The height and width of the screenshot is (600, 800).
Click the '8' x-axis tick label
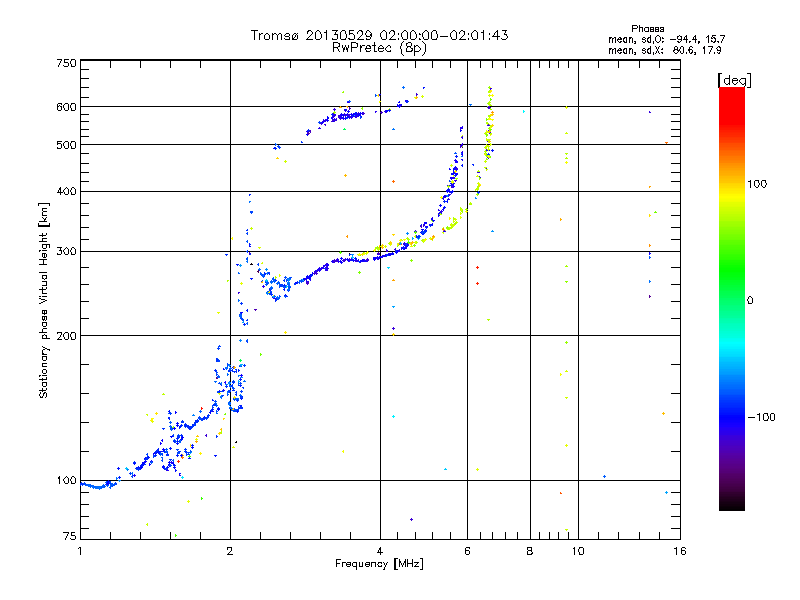[x=530, y=551]
